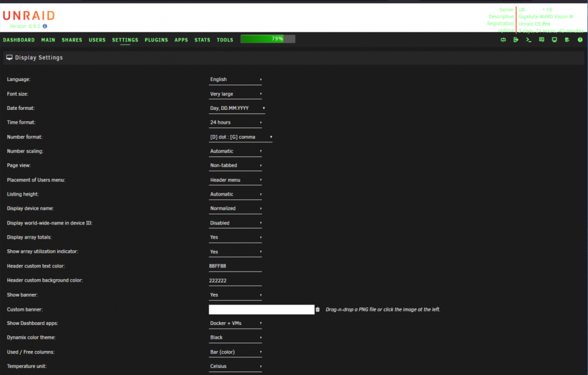Click the Language setting label
Viewport: 588px width, 375px height.
pos(19,79)
